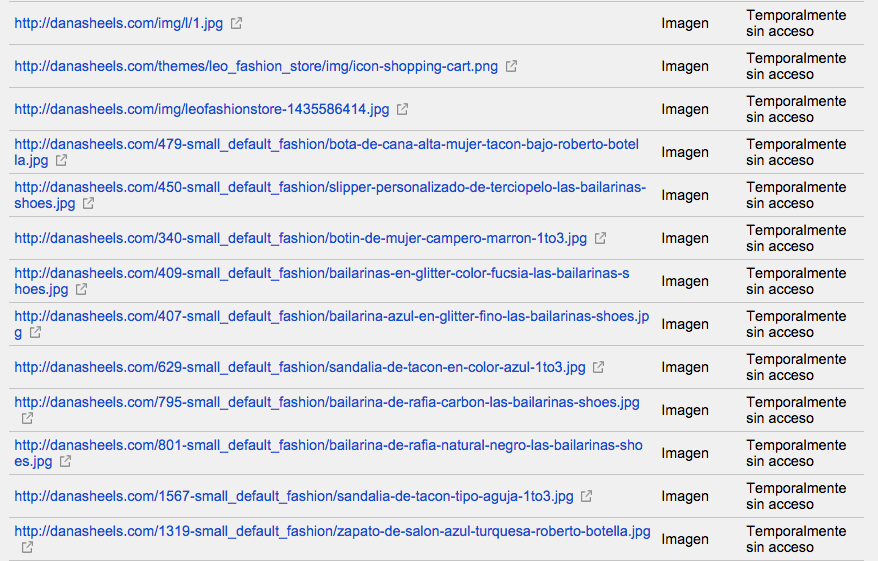The image size is (878, 561).
Task: Open the 340-small_default_fashion botin-de-mujer link
Action: tap(301, 238)
